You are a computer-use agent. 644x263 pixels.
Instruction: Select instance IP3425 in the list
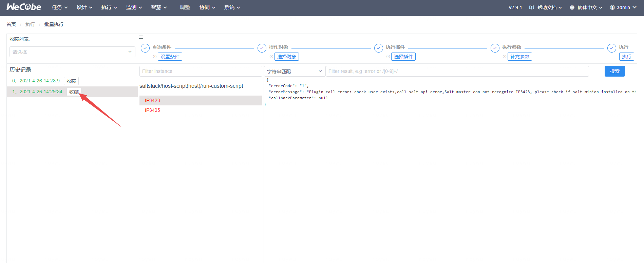tap(152, 110)
